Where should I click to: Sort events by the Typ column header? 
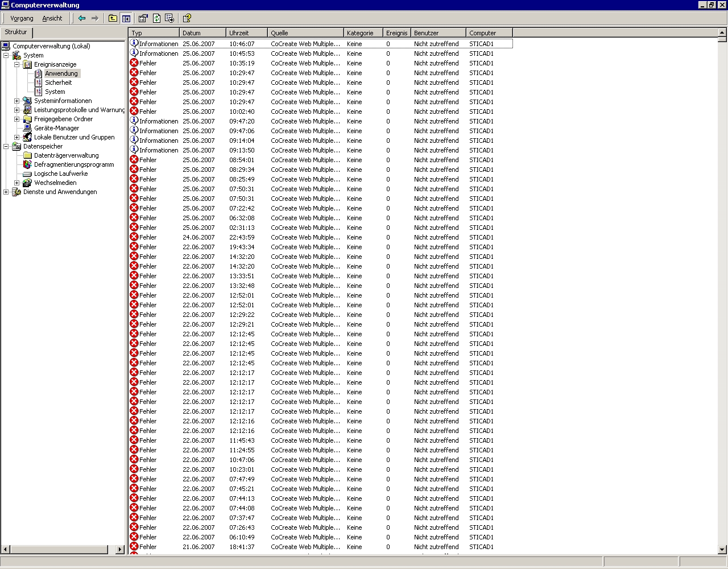(x=154, y=33)
